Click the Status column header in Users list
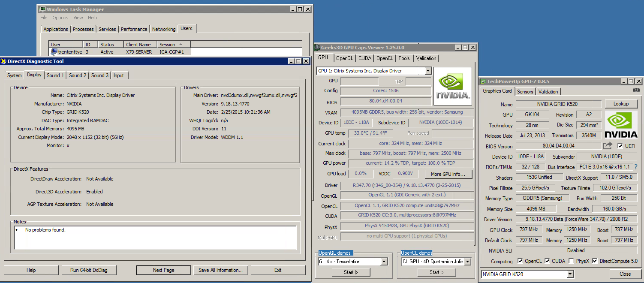 111,44
